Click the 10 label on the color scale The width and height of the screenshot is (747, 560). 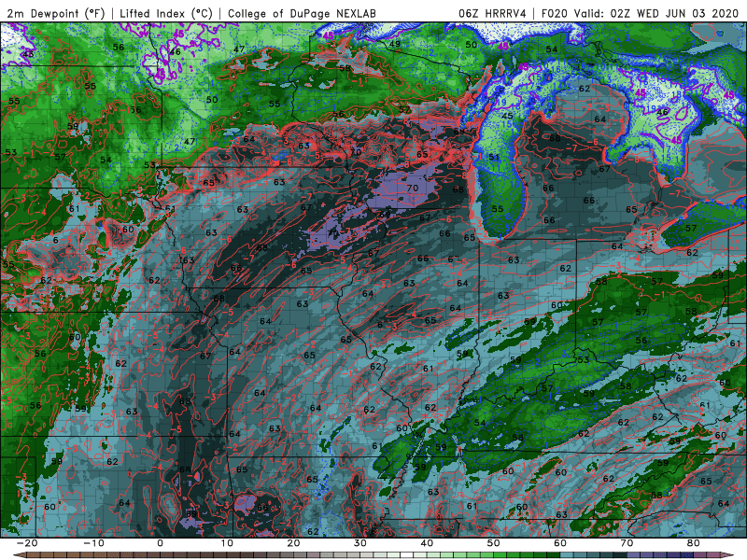click(227, 543)
